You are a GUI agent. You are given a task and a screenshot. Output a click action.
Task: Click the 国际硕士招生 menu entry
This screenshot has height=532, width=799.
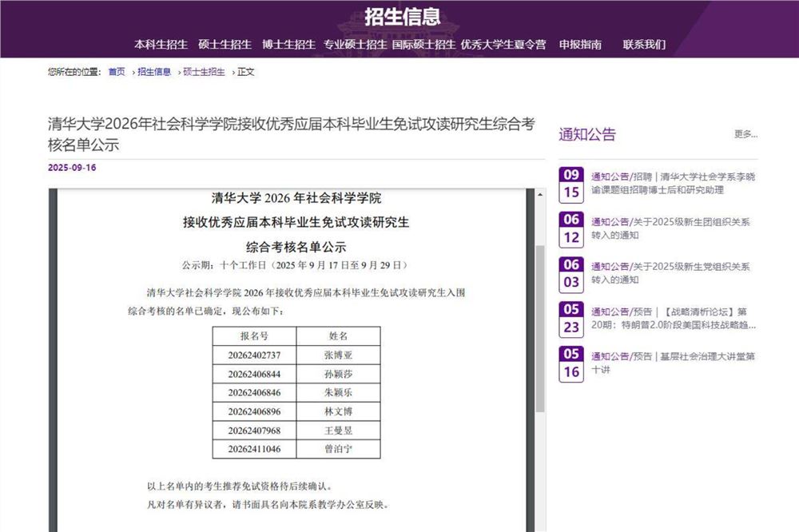click(423, 45)
